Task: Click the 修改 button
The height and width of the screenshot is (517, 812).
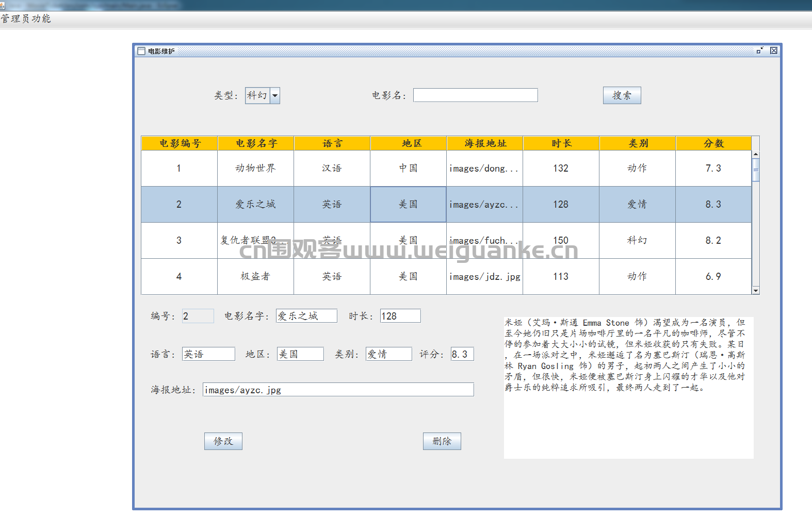Action: (223, 441)
